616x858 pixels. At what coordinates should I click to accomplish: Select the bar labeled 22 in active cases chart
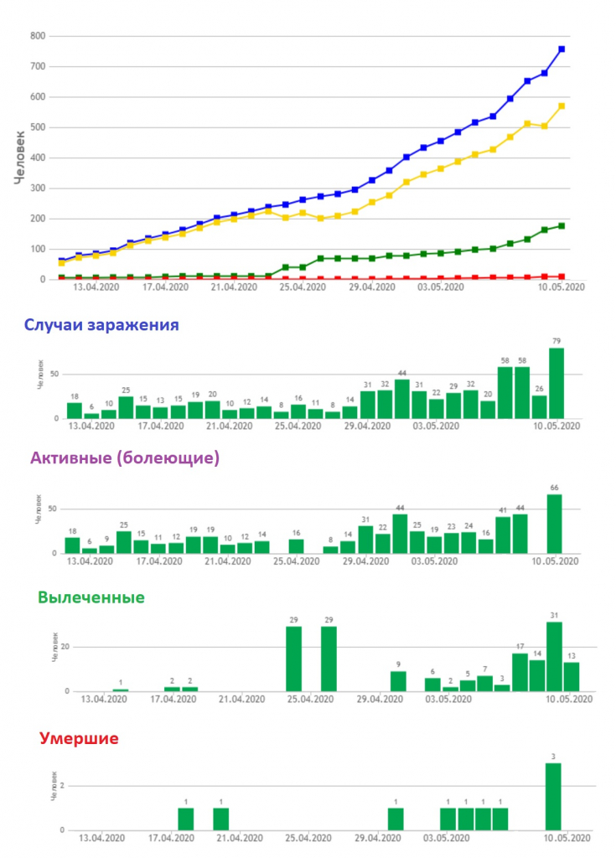[x=383, y=544]
